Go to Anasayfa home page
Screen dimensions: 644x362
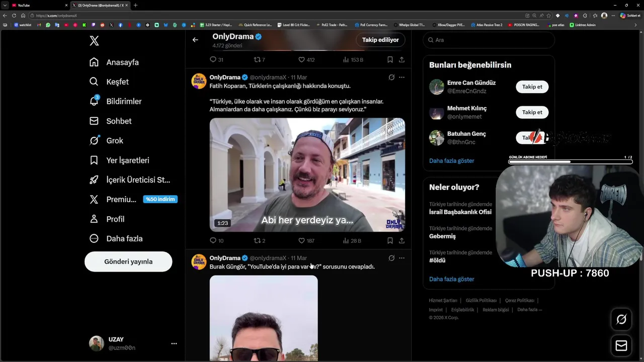pos(114,62)
